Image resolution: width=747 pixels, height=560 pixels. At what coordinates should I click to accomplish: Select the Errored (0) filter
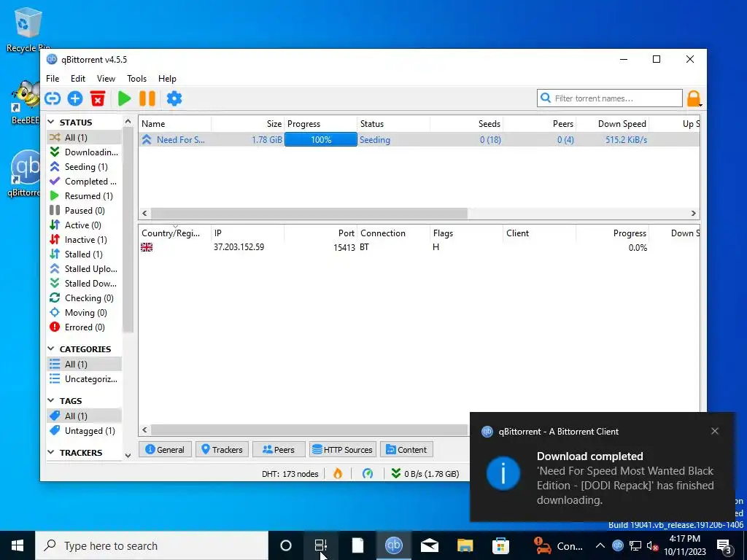click(84, 327)
